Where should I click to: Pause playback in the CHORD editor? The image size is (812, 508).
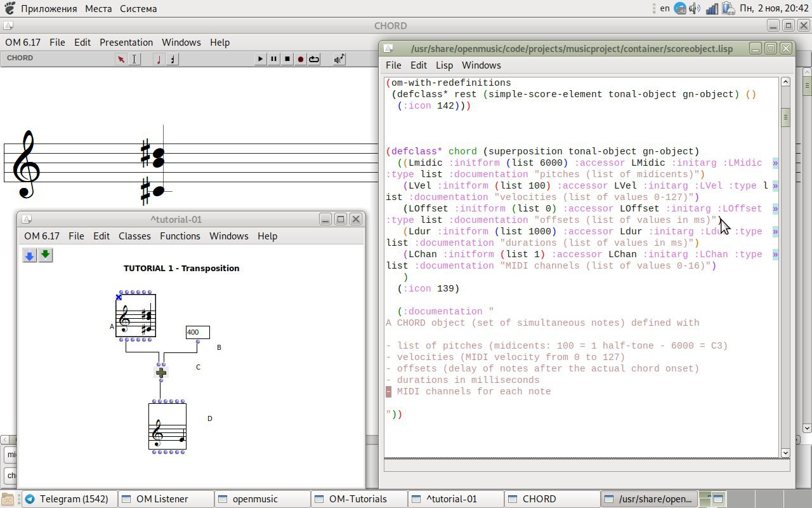pos(273,59)
